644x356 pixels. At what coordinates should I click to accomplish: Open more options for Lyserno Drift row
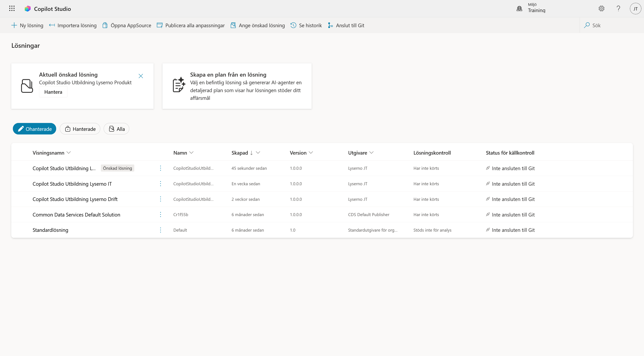click(x=160, y=199)
